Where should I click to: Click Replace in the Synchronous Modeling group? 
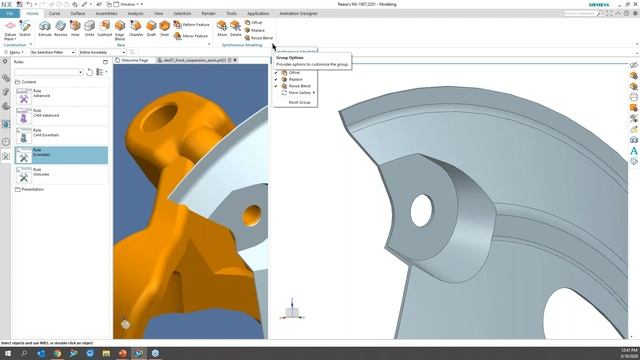pyautogui.click(x=255, y=30)
